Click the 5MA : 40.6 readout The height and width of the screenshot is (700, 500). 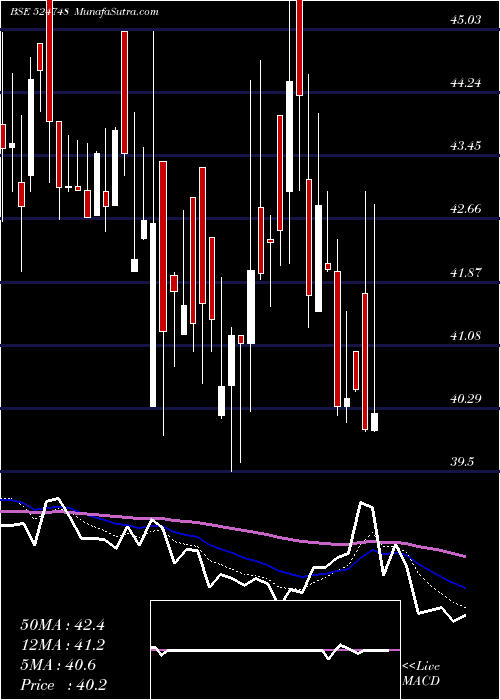click(58, 665)
